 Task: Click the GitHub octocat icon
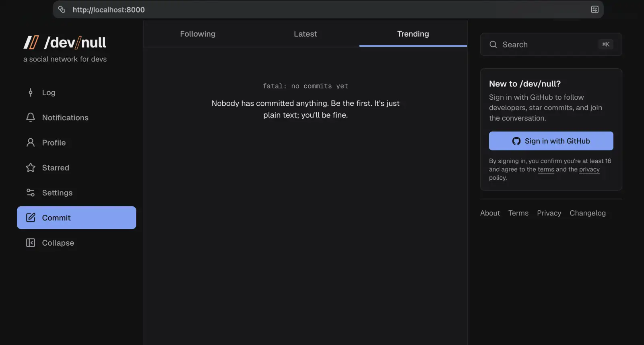516,141
